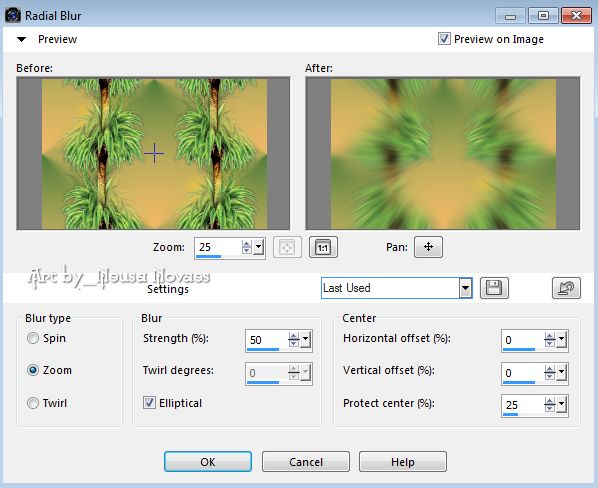Click the Pan navigate icon button

[428, 247]
